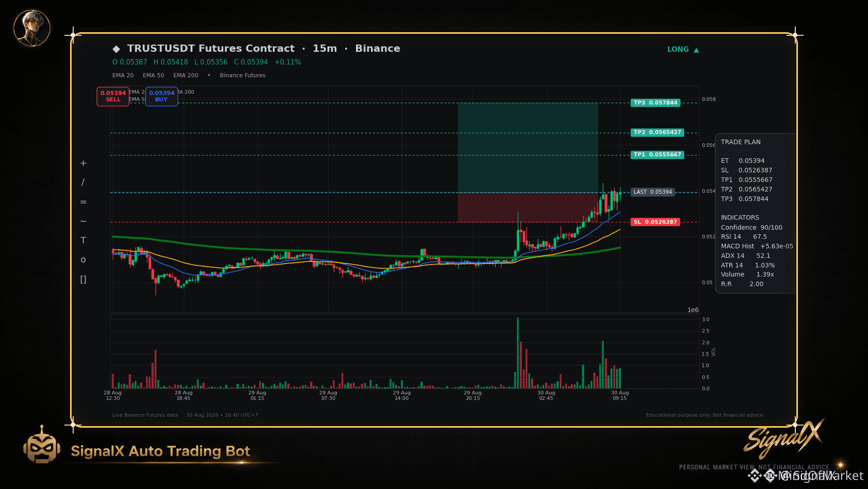Click the green take-profit zone on chart
Viewport: 868px width, 489px height.
[527, 148]
